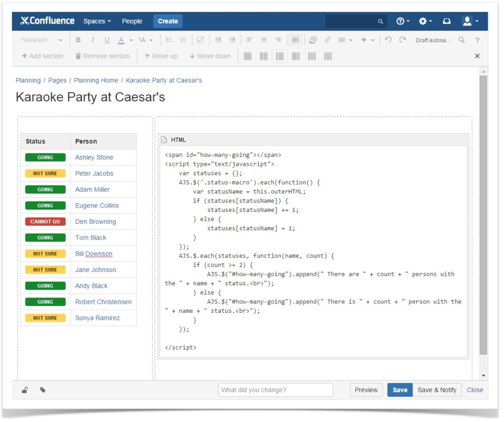The width and height of the screenshot is (504, 422).
Task: Center align the selected text
Action: (264, 40)
